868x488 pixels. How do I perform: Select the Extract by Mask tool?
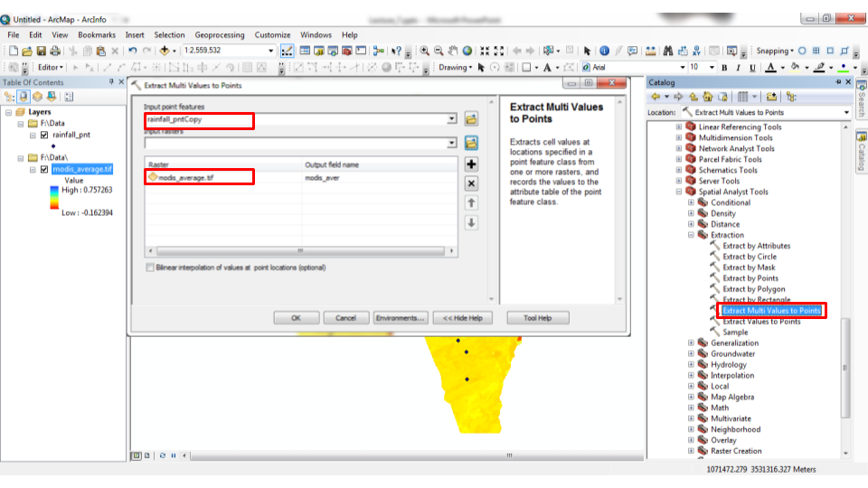[749, 267]
